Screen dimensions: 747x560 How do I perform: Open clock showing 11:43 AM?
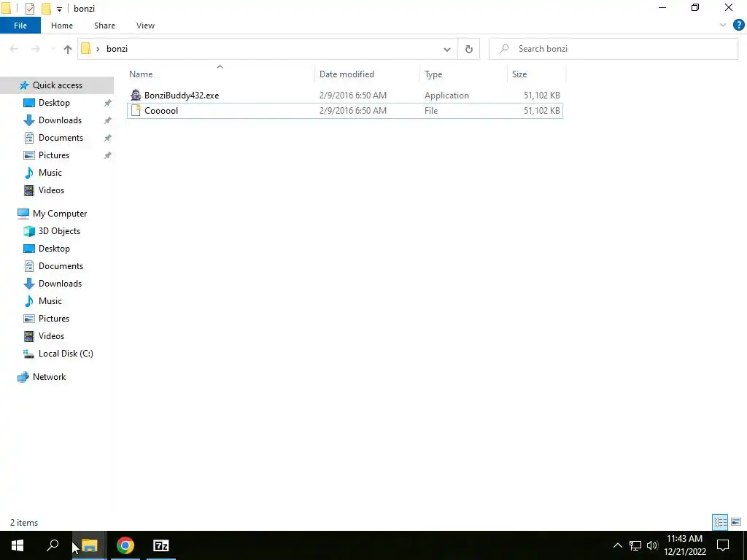684,545
